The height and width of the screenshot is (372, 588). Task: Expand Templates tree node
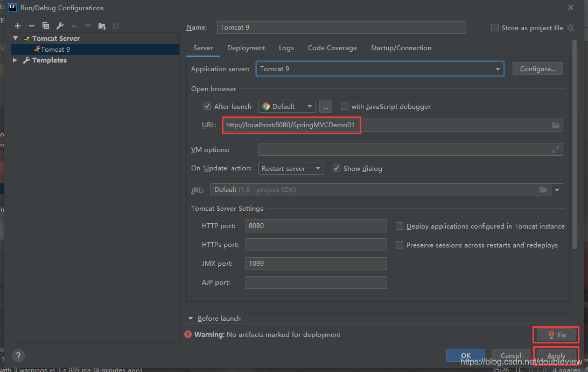coord(15,60)
